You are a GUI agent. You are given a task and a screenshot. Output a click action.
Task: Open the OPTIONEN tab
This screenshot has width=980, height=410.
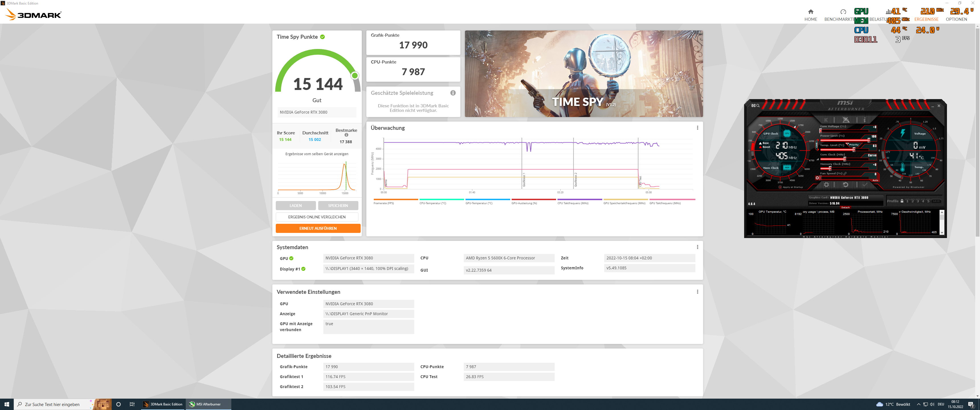point(956,19)
